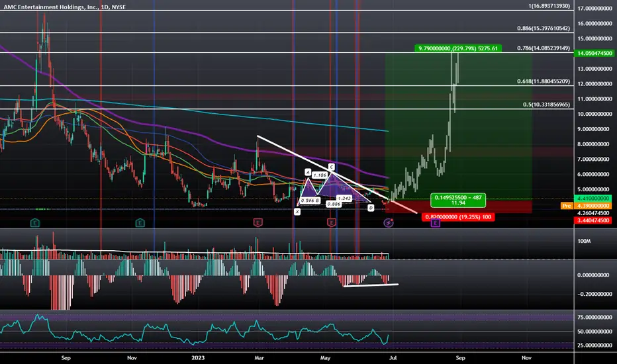Click price axis label 17.000000000
Image resolution: width=617 pixels, height=364 pixels.
[x=594, y=8]
